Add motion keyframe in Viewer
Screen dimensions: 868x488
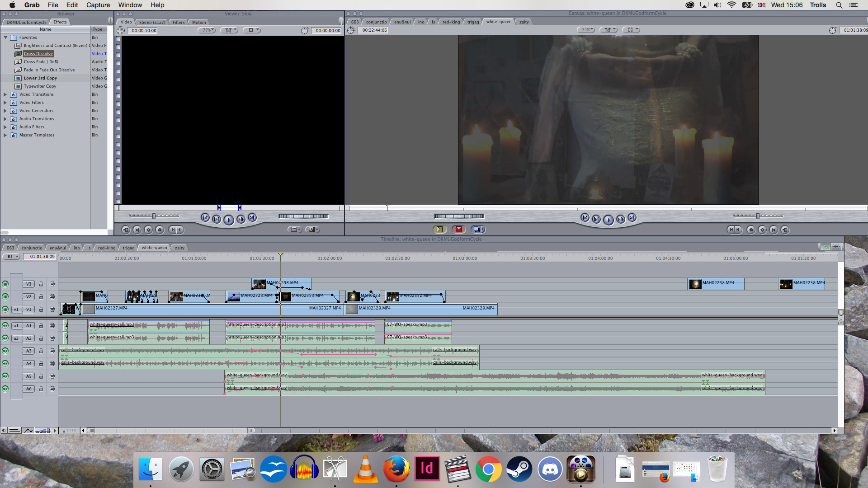[x=148, y=230]
